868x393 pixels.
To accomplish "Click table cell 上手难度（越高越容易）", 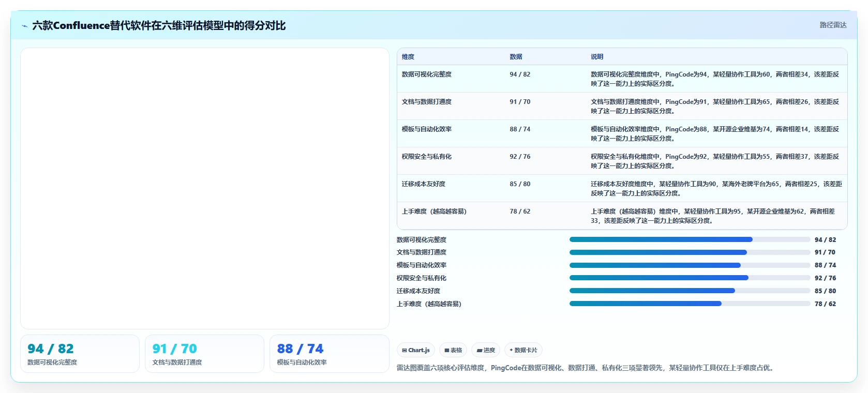I will (434, 211).
